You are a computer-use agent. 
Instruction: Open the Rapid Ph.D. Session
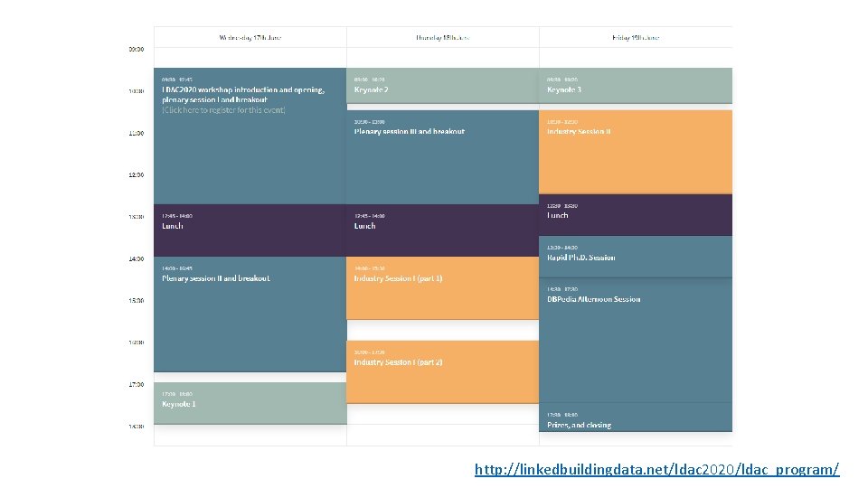(x=636, y=256)
